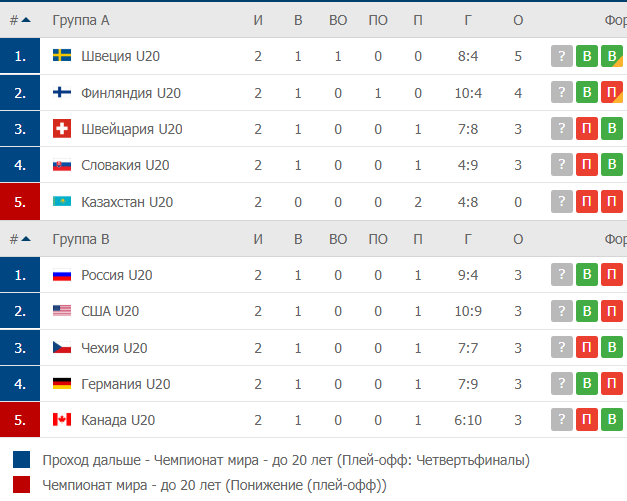Sort Group B by rank arrow
627x501 pixels.
coord(26,239)
